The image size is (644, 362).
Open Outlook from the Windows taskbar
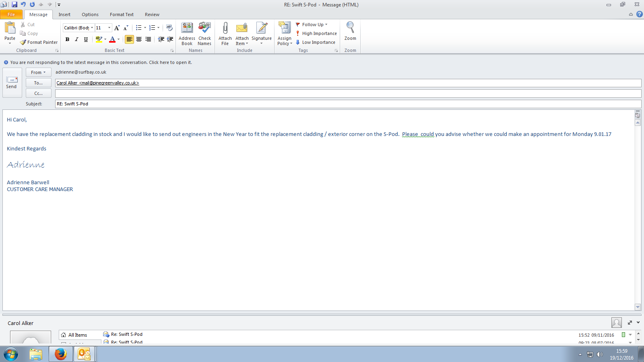[84, 354]
